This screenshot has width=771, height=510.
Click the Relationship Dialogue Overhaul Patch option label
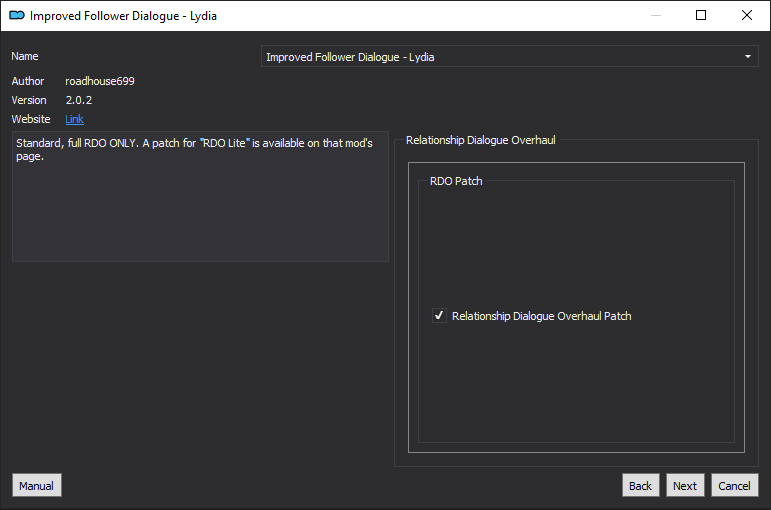pos(541,316)
